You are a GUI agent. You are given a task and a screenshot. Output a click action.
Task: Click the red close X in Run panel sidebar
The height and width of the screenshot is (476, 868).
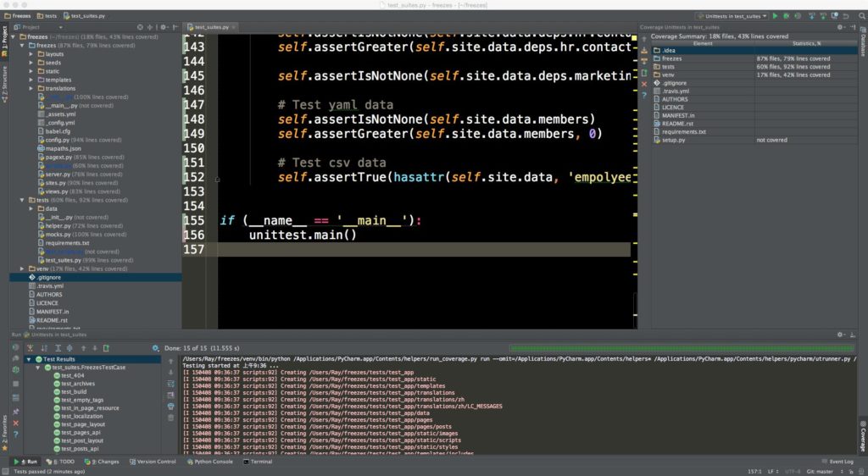[x=15, y=423]
